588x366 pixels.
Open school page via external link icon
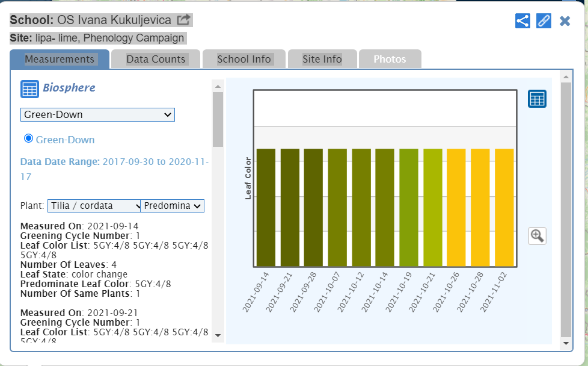183,20
